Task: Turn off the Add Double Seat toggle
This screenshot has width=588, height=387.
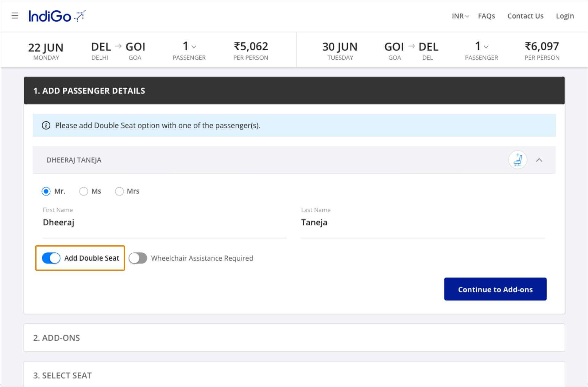Action: pyautogui.click(x=51, y=258)
